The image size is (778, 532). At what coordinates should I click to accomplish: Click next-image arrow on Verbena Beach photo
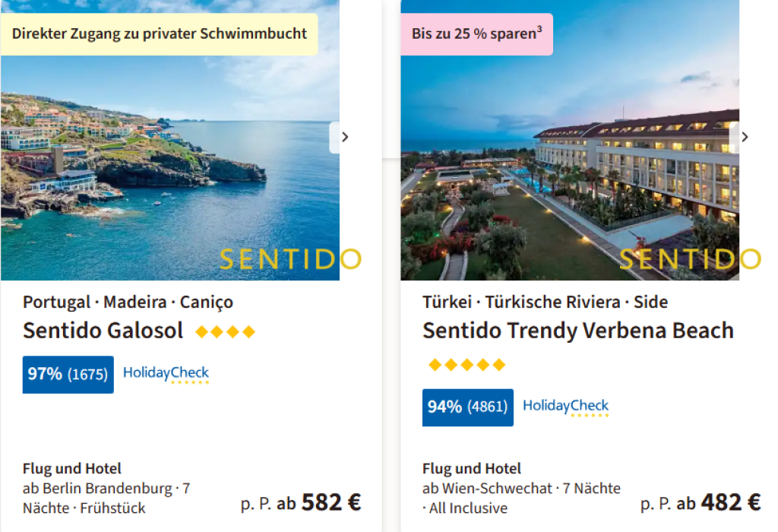745,138
